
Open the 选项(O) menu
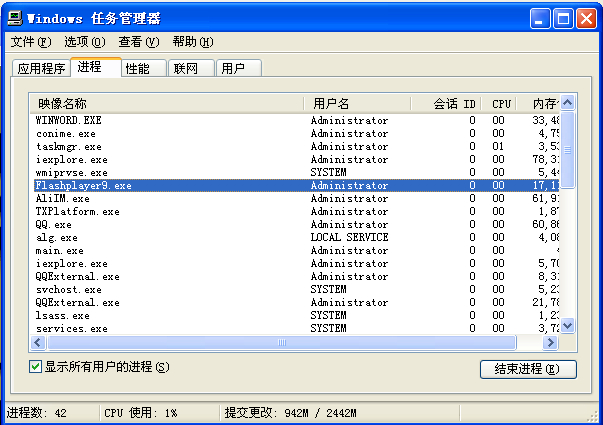pos(85,42)
